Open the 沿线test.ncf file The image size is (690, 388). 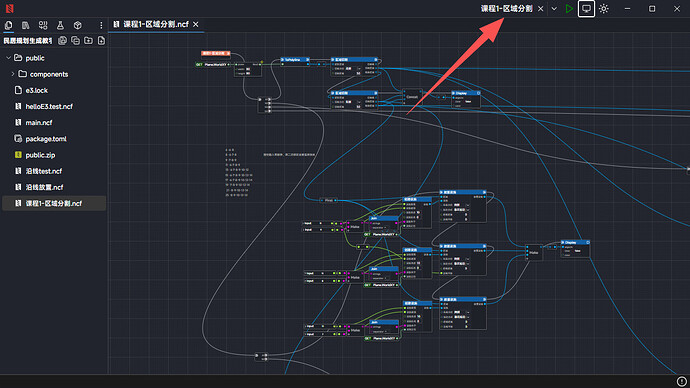(x=44, y=171)
